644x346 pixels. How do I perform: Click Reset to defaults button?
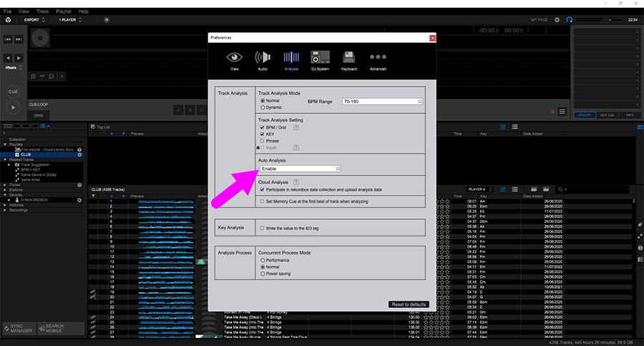(409, 304)
